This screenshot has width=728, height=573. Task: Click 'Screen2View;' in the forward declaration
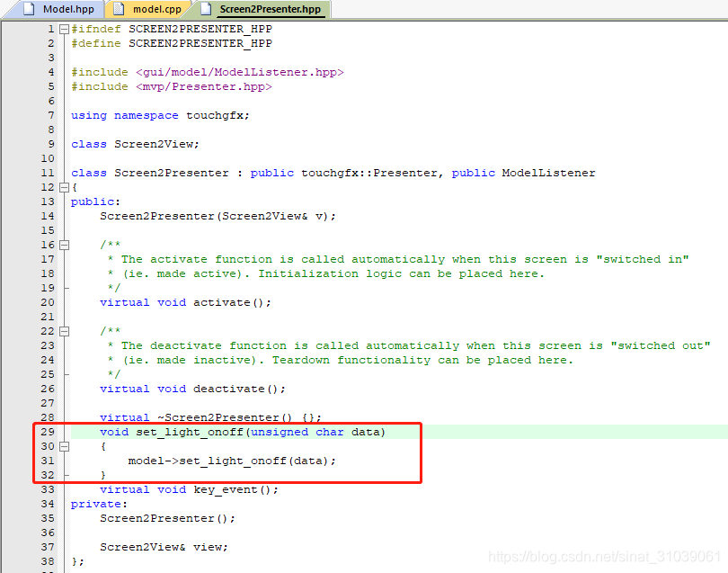coord(157,144)
